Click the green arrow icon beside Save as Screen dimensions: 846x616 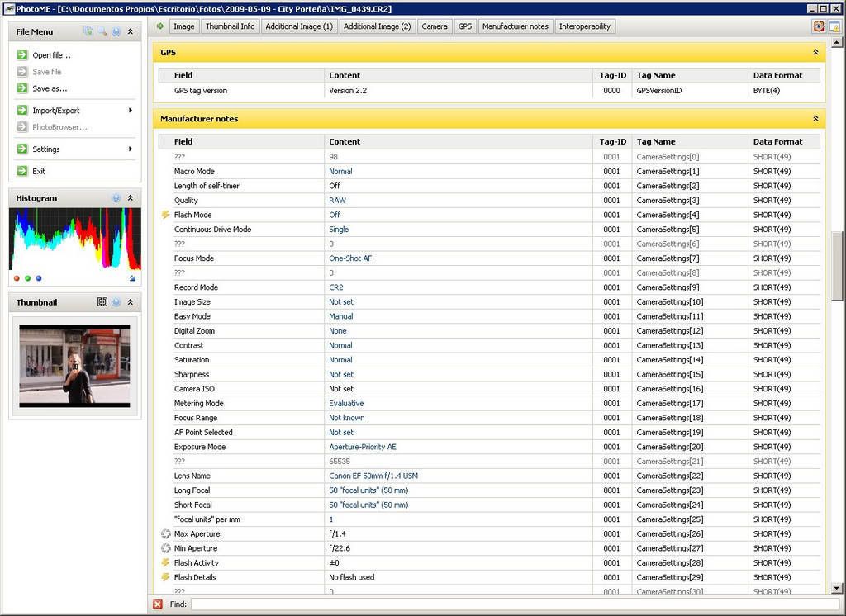pos(22,88)
